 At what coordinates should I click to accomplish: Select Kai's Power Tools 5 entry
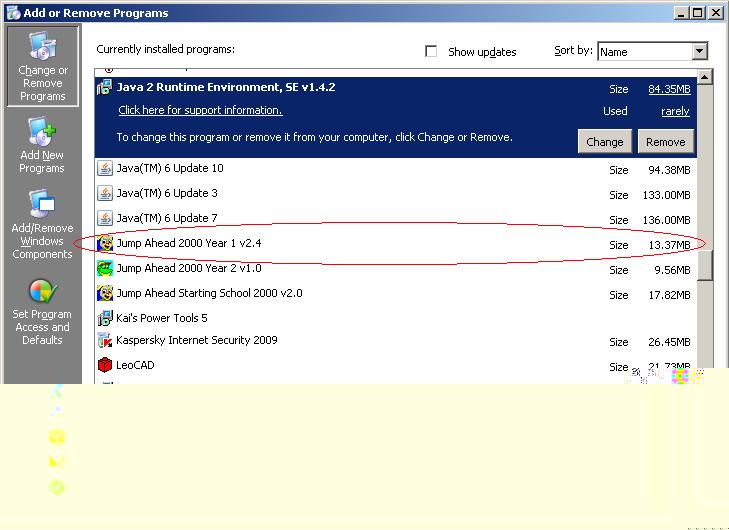click(x=395, y=318)
